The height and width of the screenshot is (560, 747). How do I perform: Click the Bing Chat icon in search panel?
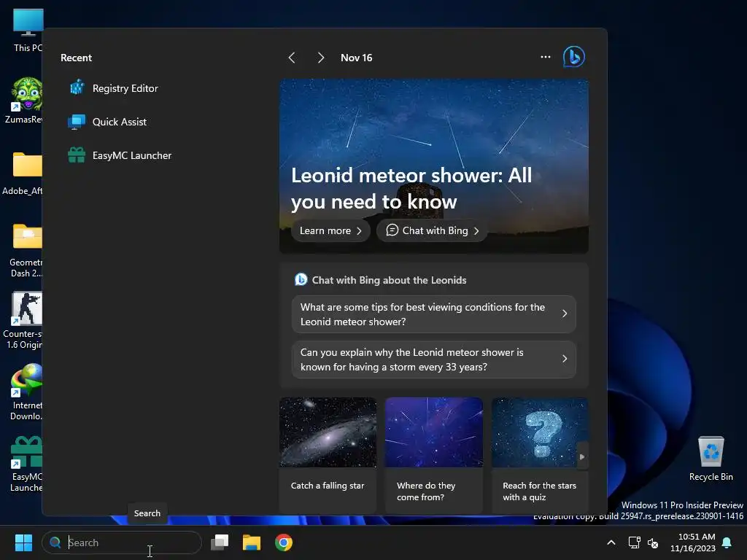point(573,57)
